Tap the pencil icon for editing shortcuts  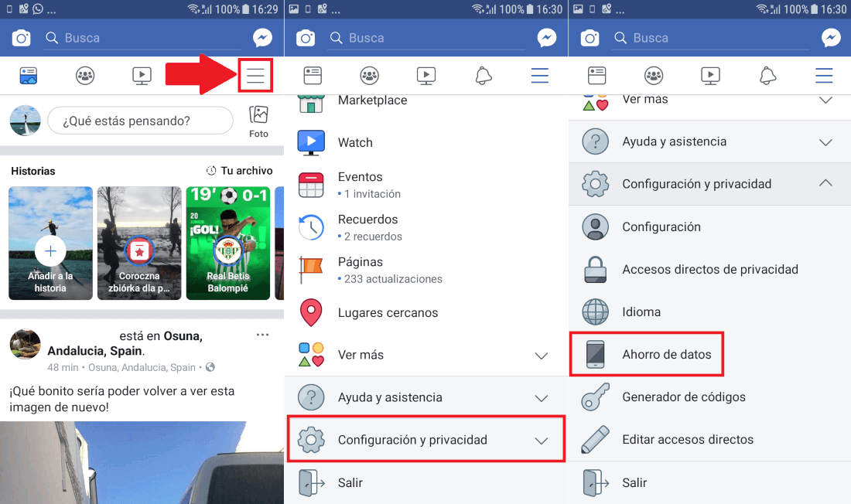click(x=596, y=439)
